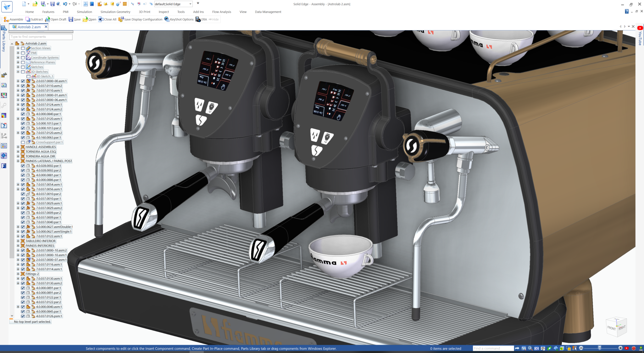Screen dimensions: 644x353
Task: Toggle the checkbox beside the PMI node
Action: (23, 53)
